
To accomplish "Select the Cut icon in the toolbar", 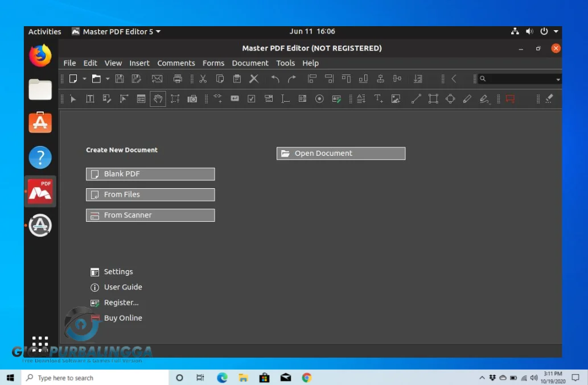I will pyautogui.click(x=203, y=78).
